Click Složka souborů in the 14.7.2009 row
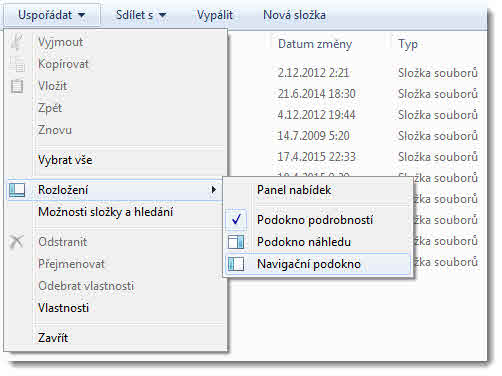Image resolution: width=502 pixels, height=376 pixels. point(438,136)
